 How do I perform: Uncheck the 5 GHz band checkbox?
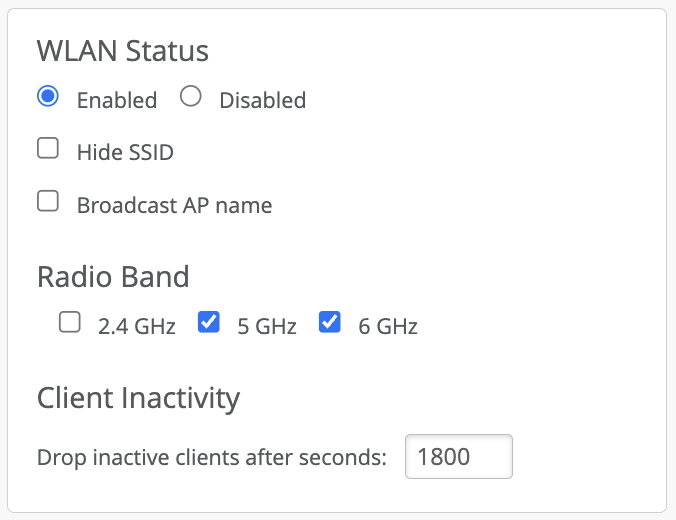pyautogui.click(x=209, y=323)
